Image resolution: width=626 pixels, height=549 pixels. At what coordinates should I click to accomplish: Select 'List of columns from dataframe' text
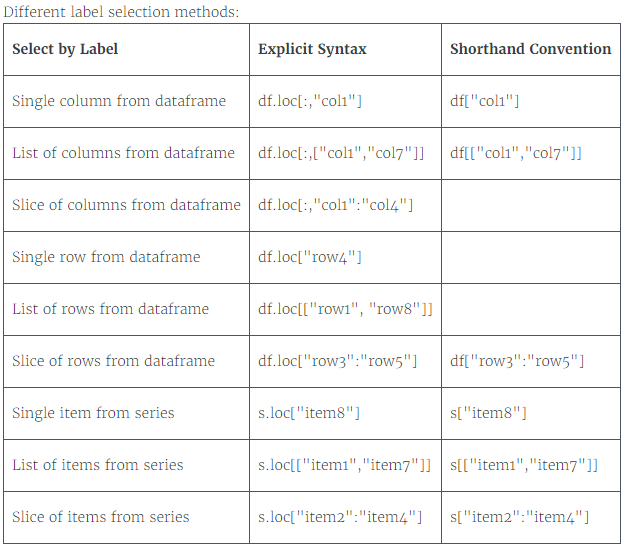[123, 153]
